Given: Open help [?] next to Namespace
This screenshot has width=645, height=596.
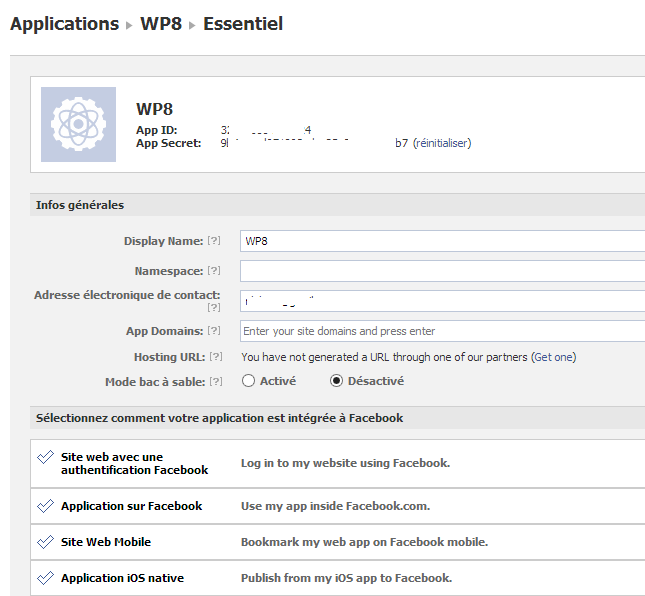Looking at the screenshot, I should click(214, 271).
